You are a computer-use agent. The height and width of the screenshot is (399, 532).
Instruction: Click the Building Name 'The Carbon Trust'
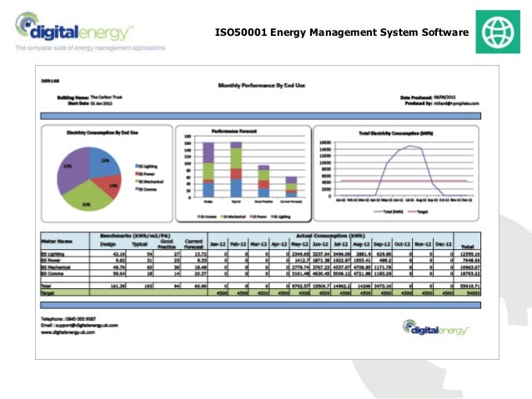tap(106, 97)
